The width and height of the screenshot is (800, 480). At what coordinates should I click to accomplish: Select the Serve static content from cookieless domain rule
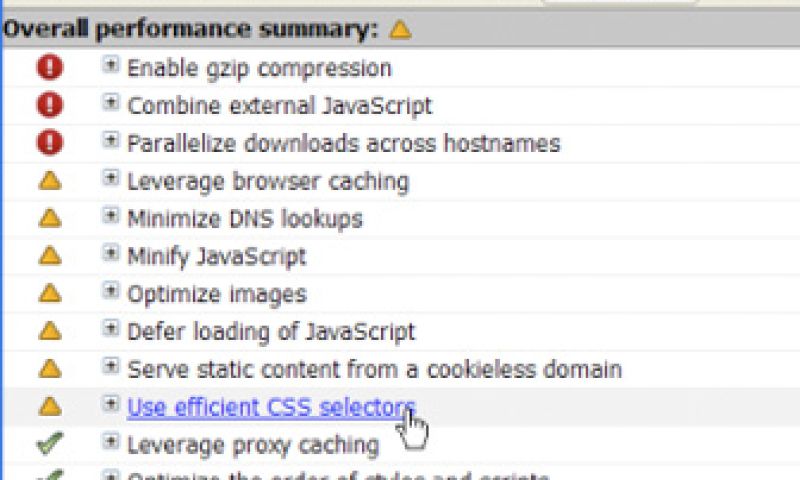coord(374,369)
